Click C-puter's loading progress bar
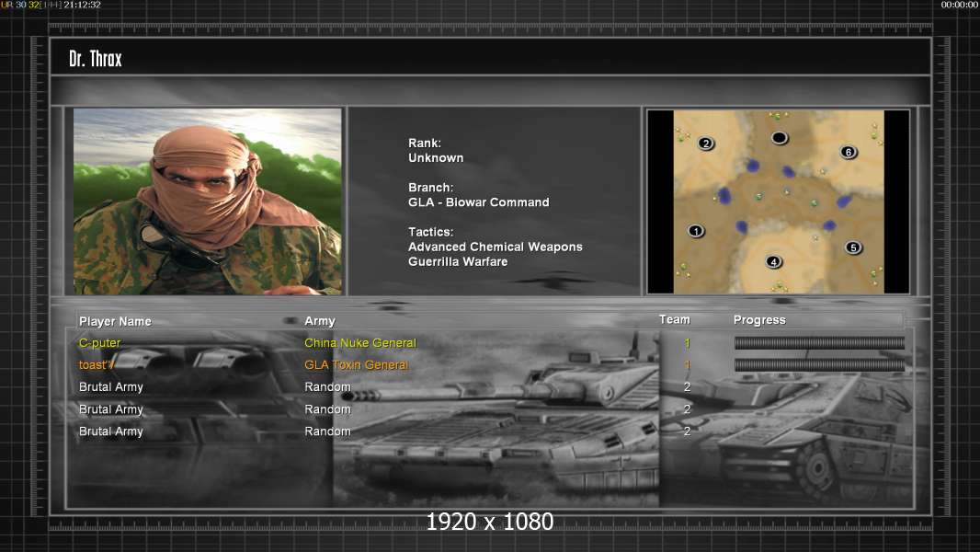 tap(819, 342)
